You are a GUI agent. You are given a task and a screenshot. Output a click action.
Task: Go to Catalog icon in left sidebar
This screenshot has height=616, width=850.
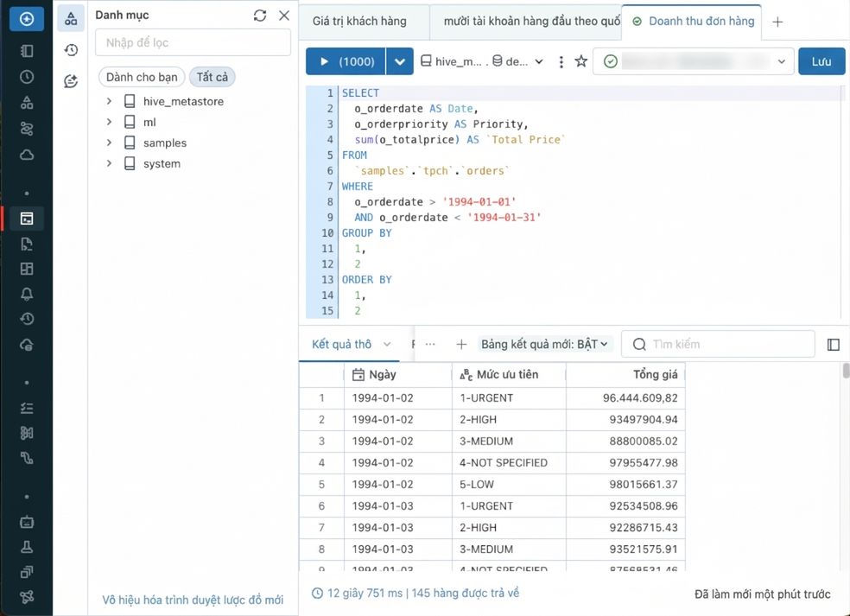pyautogui.click(x=27, y=103)
